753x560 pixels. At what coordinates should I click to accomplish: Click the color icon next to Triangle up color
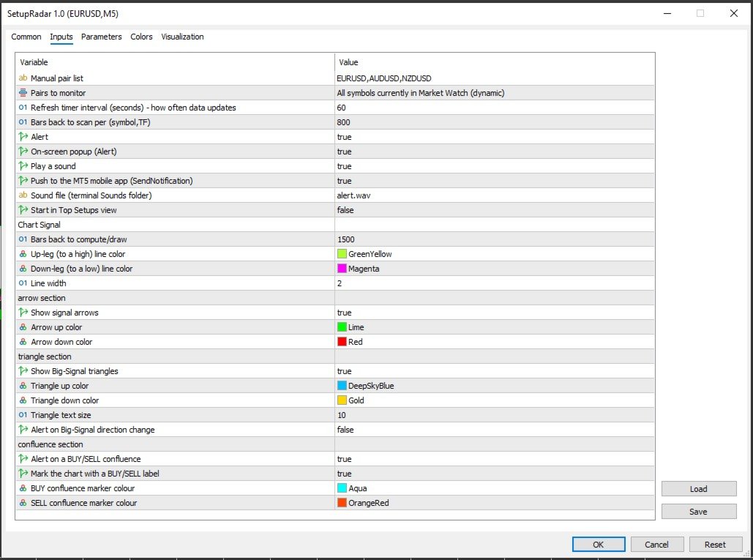click(x=23, y=386)
